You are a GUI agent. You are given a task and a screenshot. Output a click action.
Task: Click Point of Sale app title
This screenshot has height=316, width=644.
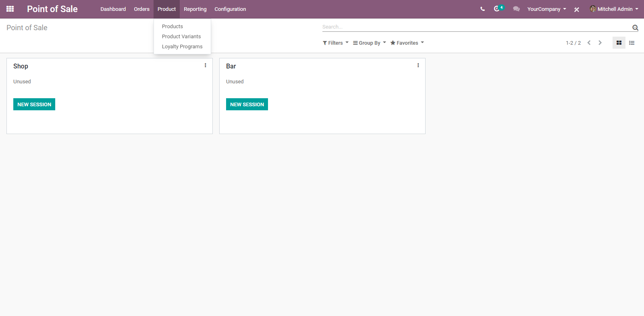click(52, 9)
